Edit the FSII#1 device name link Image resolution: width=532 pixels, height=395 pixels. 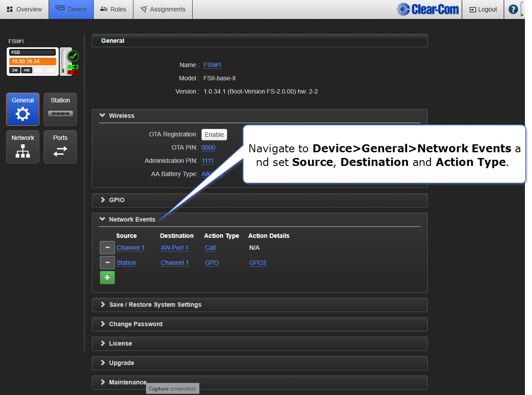pos(212,65)
